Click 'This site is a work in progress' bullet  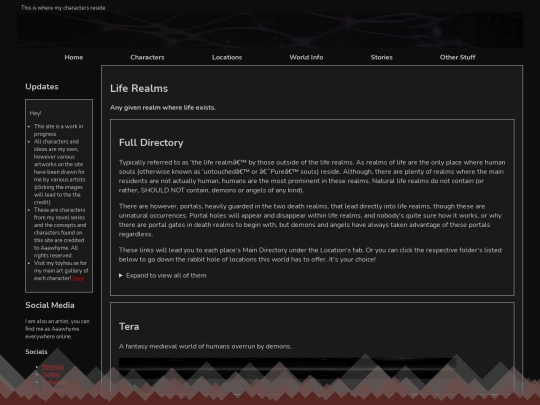[59, 130]
